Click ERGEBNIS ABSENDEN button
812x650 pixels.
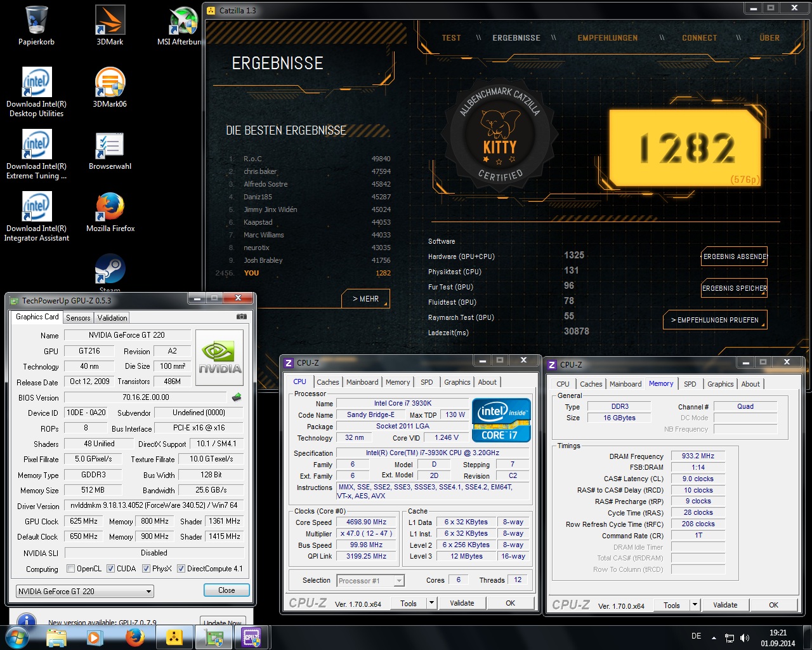click(x=735, y=256)
